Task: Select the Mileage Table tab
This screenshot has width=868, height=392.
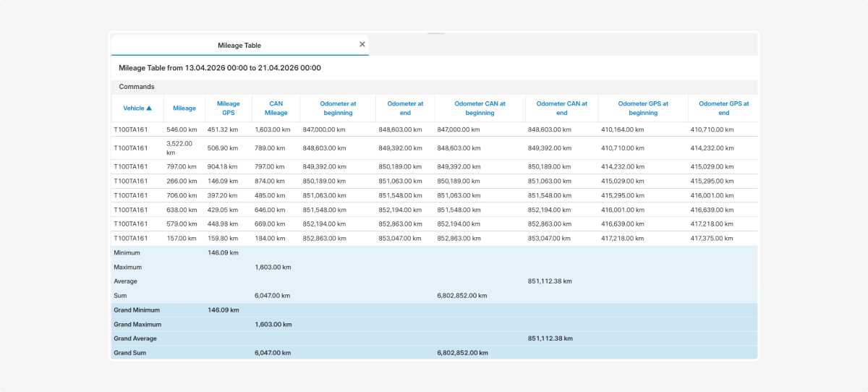Action: coord(239,46)
